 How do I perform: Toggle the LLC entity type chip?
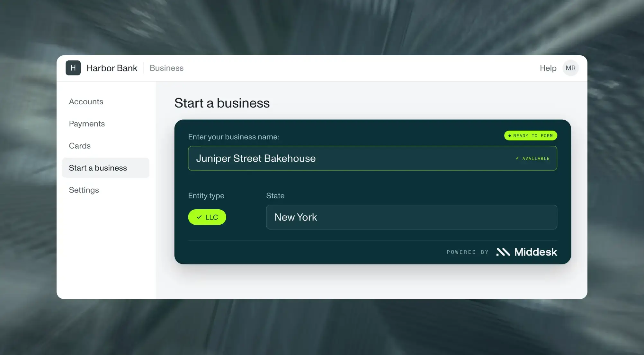[207, 217]
